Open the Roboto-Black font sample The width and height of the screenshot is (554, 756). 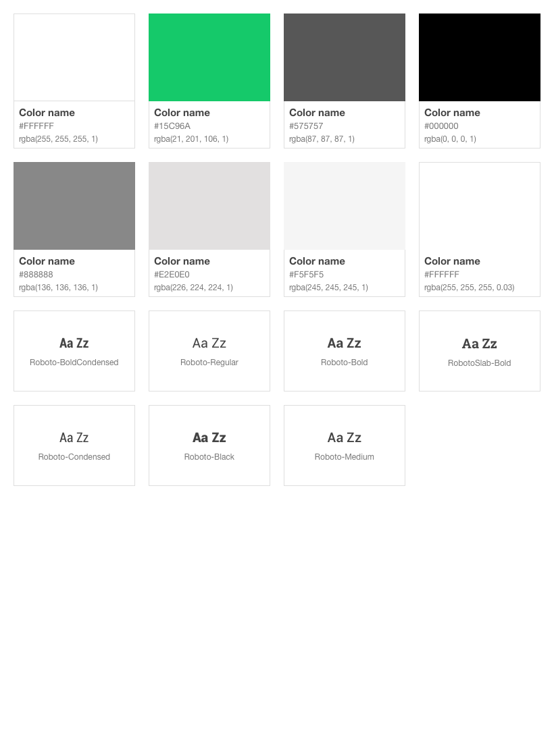point(209,446)
